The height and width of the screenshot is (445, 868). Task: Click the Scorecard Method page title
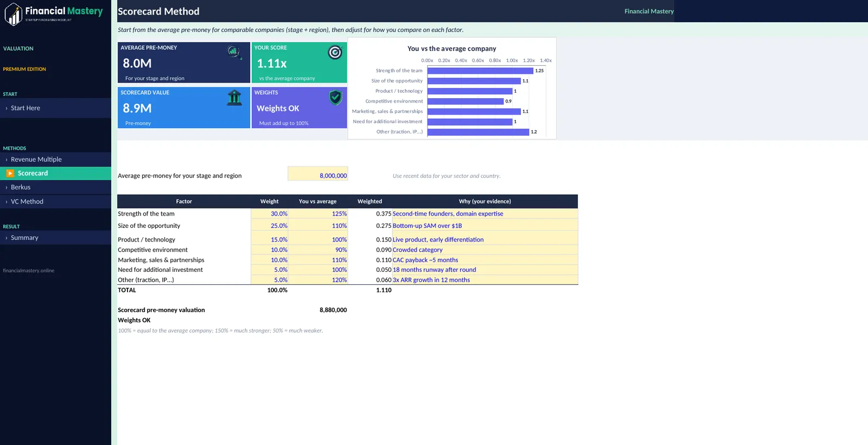coord(158,11)
